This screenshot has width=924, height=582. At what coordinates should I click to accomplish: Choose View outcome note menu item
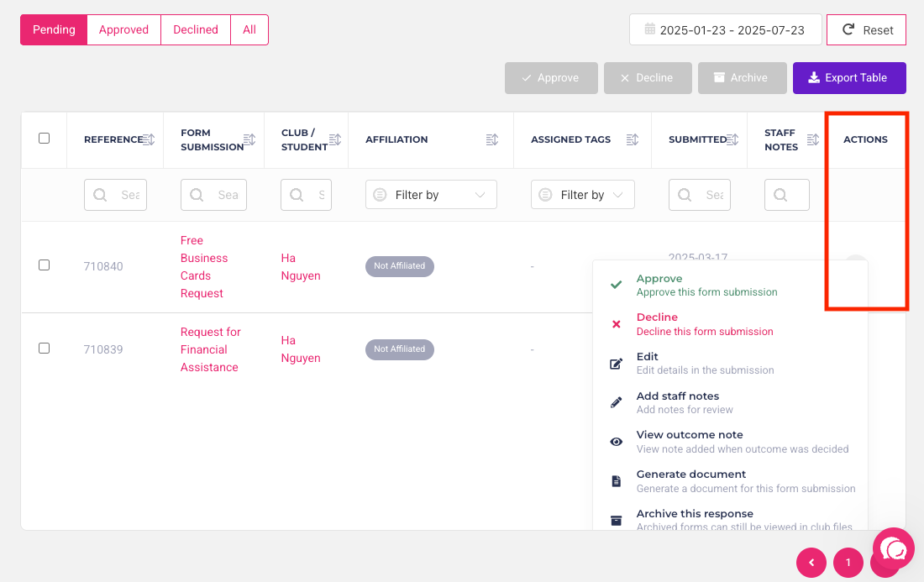click(730, 442)
